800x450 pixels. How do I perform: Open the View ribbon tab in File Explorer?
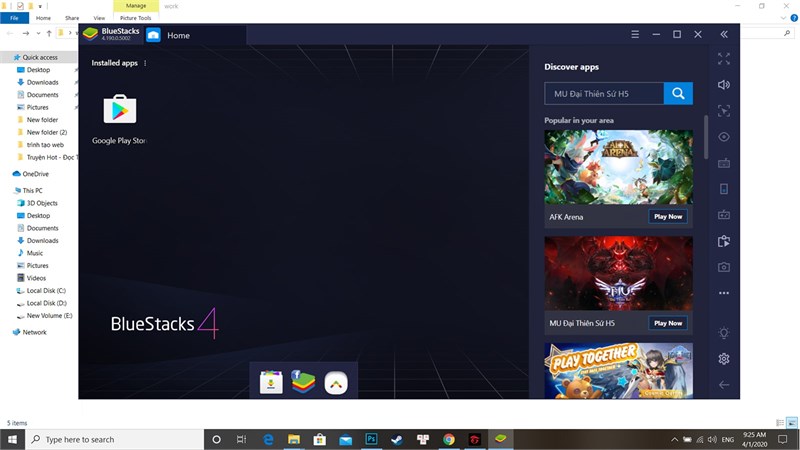pos(99,18)
